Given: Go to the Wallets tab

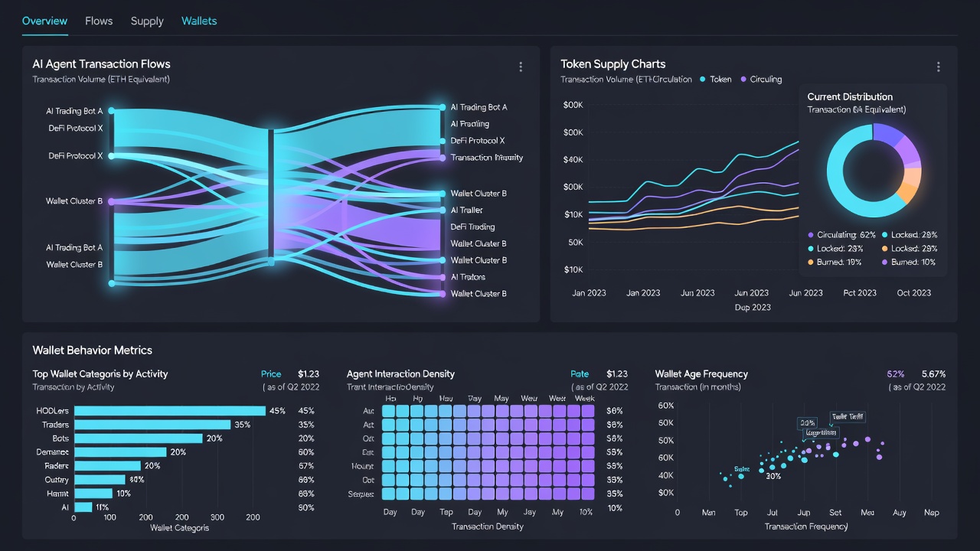Looking at the screenshot, I should [199, 21].
